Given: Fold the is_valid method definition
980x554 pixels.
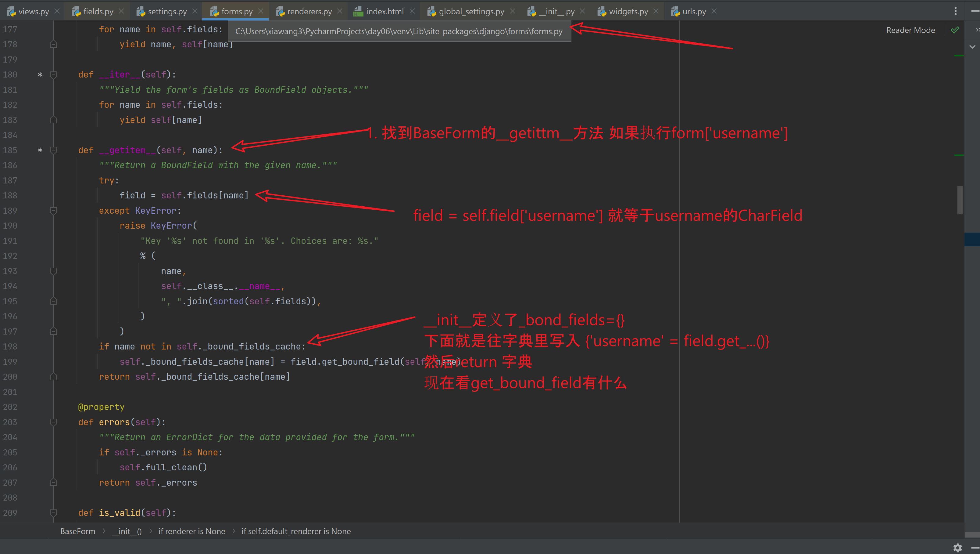Looking at the screenshot, I should 54,513.
